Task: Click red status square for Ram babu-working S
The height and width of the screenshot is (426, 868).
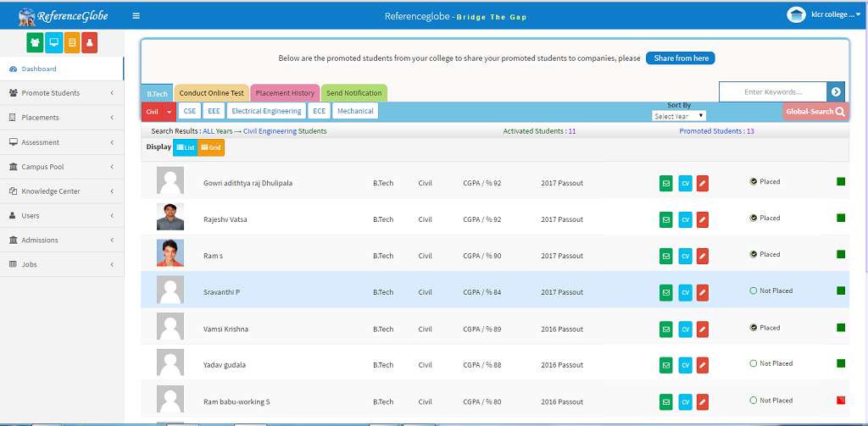Action: (841, 401)
